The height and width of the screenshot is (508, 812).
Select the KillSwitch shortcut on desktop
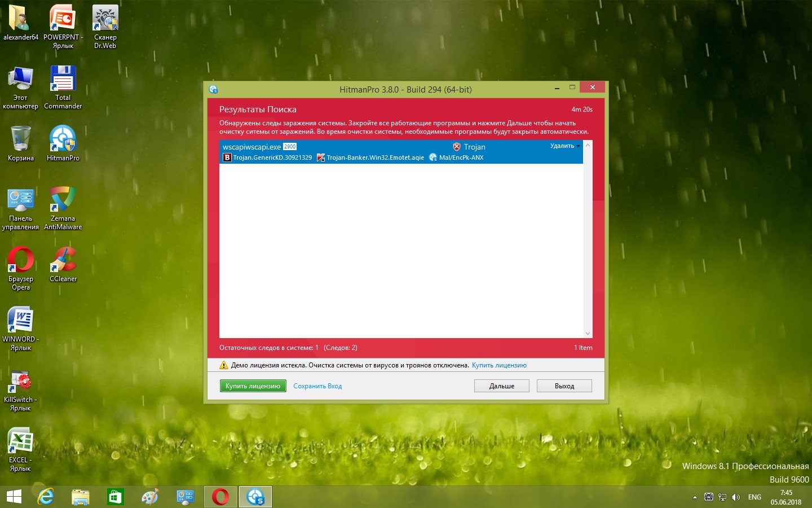coord(20,389)
